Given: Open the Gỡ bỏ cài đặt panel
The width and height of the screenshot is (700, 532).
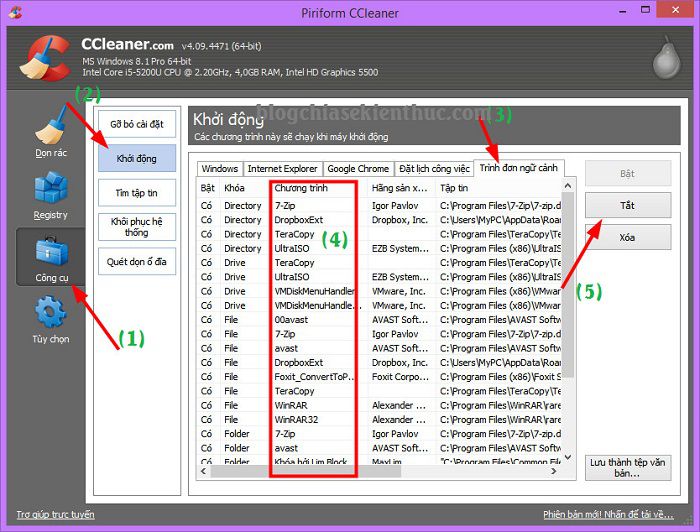Looking at the screenshot, I should coord(137,124).
